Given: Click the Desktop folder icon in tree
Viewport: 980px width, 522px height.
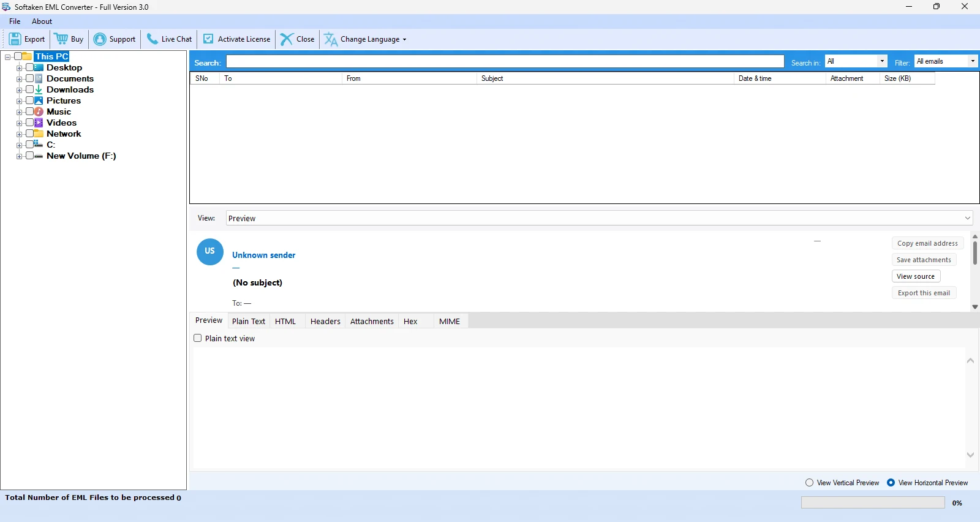Looking at the screenshot, I should [39, 67].
